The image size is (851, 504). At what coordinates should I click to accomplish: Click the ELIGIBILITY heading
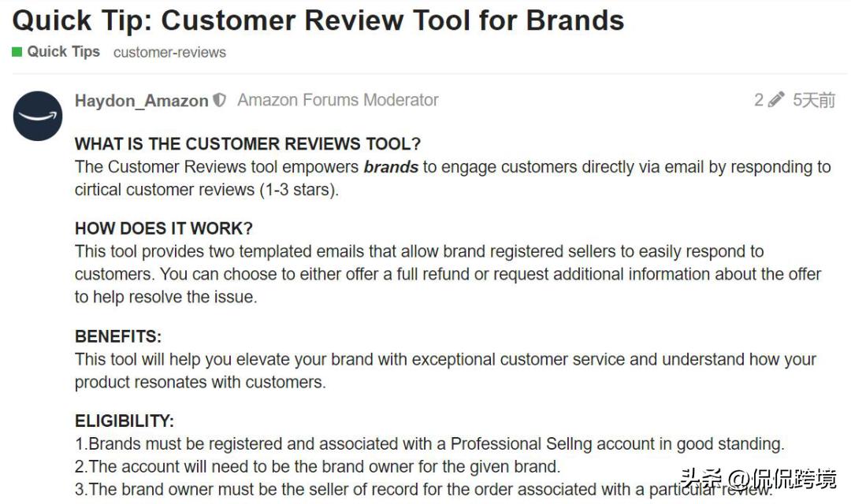click(124, 421)
